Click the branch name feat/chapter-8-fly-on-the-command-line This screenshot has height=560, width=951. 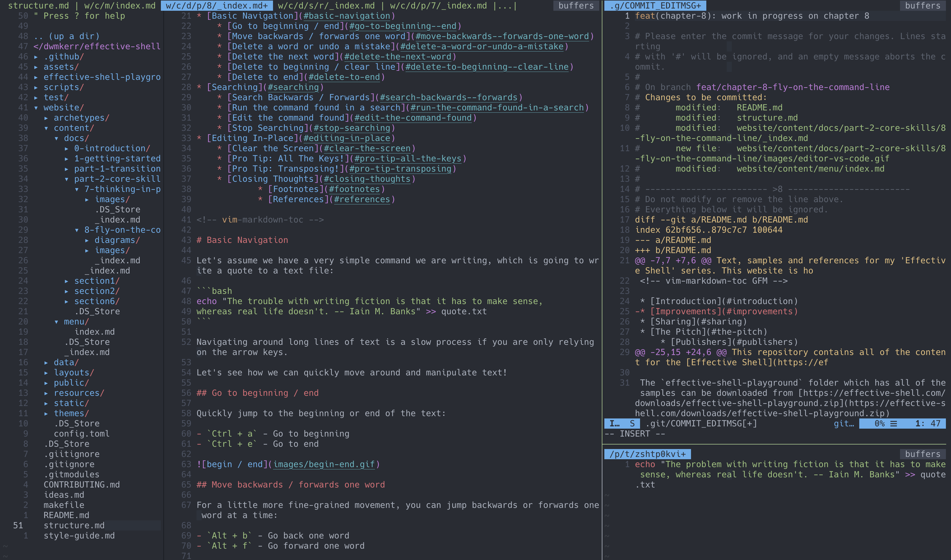[792, 87]
